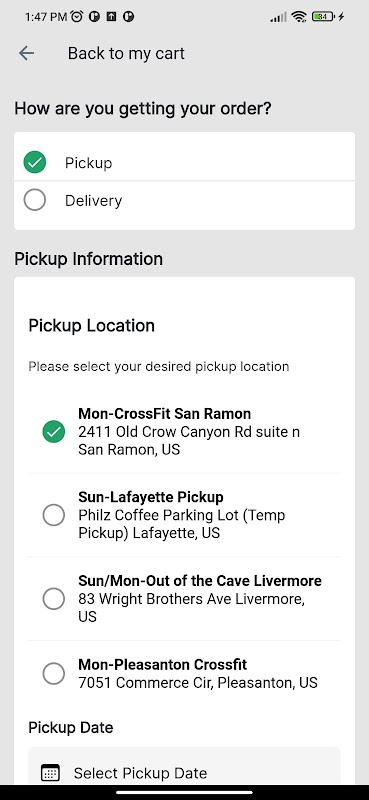Tap the cellular signal strength icon
Viewport: 369px width, 800px height.
click(x=278, y=17)
